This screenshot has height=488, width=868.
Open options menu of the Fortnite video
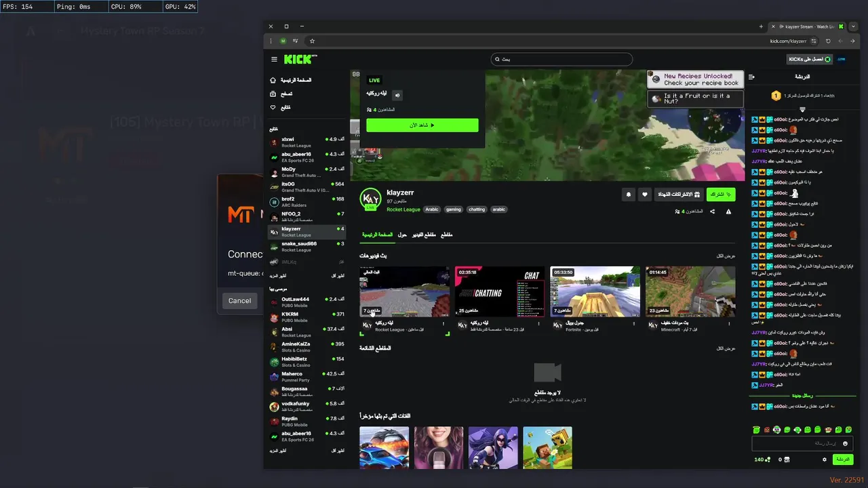[635, 323]
